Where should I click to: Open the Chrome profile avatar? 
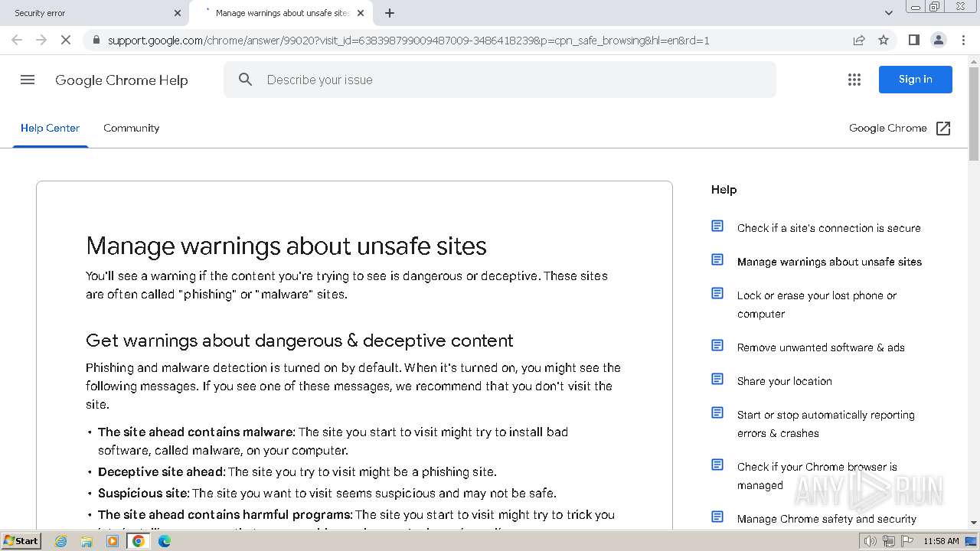click(939, 40)
